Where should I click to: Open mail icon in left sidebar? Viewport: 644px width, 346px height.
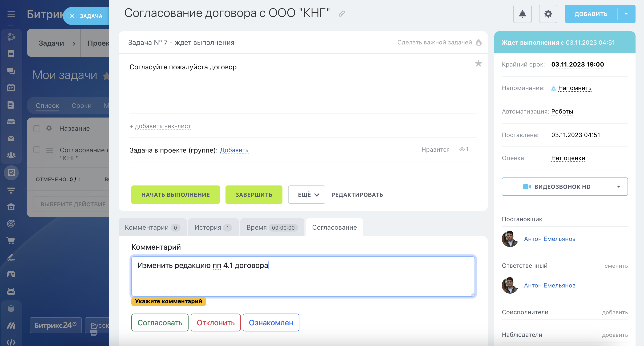[x=11, y=138]
